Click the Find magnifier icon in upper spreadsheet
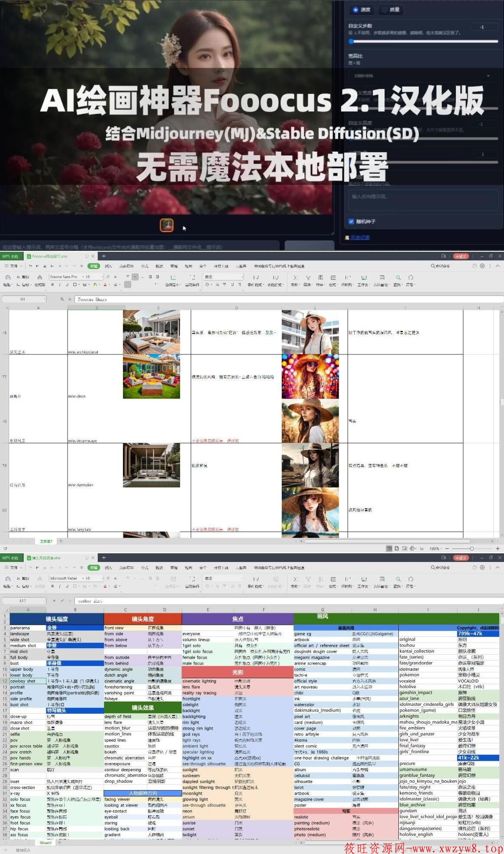The height and width of the screenshot is (854, 504). tap(398, 277)
